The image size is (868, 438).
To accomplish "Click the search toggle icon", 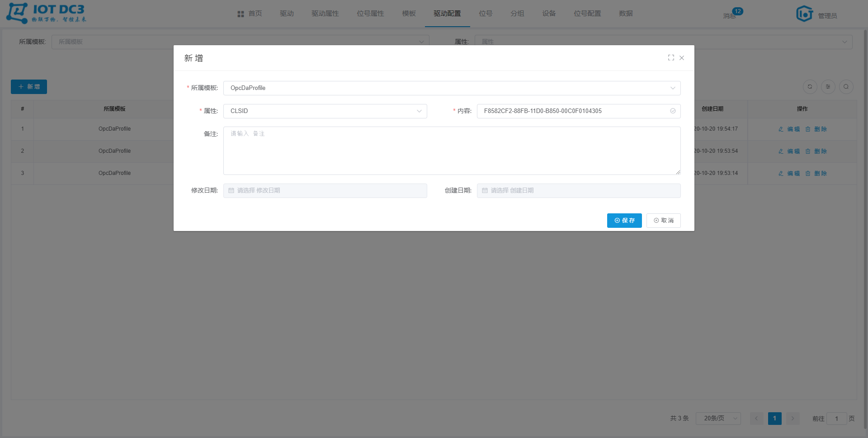I will [x=846, y=87].
